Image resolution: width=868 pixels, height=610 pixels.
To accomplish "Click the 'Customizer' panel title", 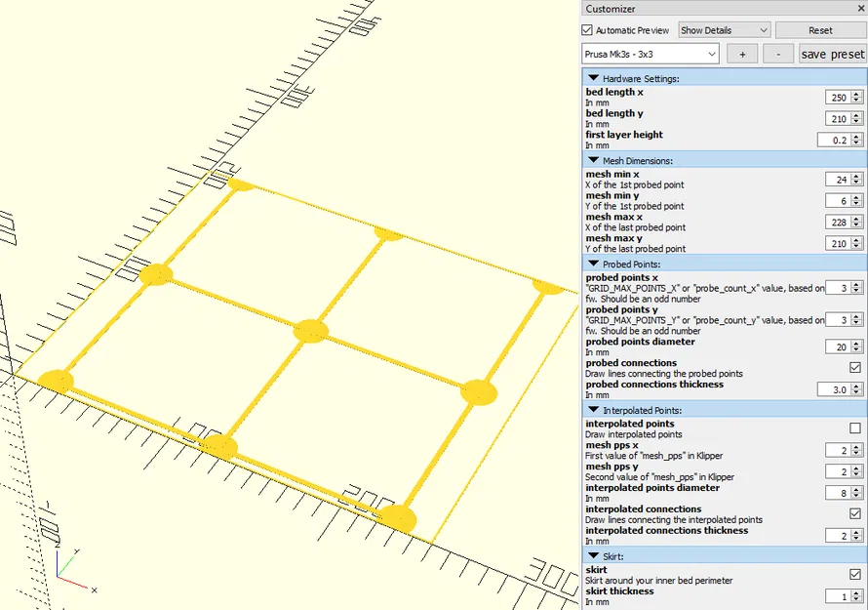I will coord(610,9).
